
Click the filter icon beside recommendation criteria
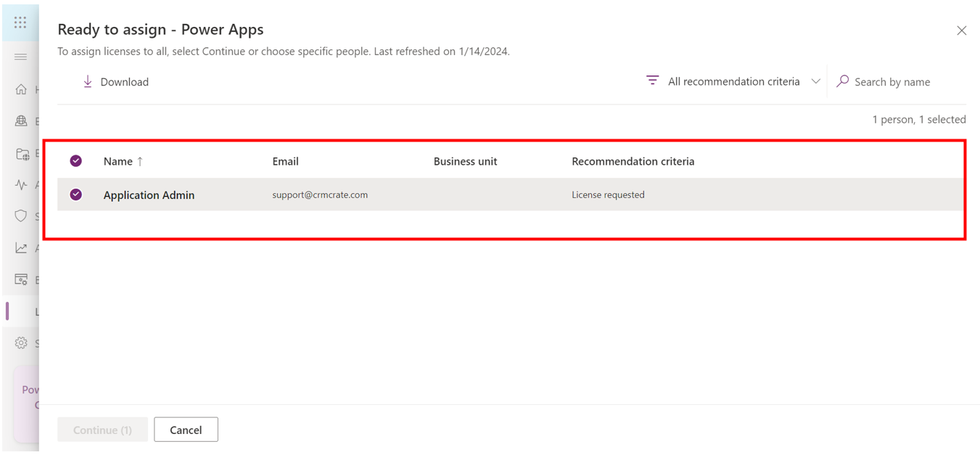tap(652, 81)
